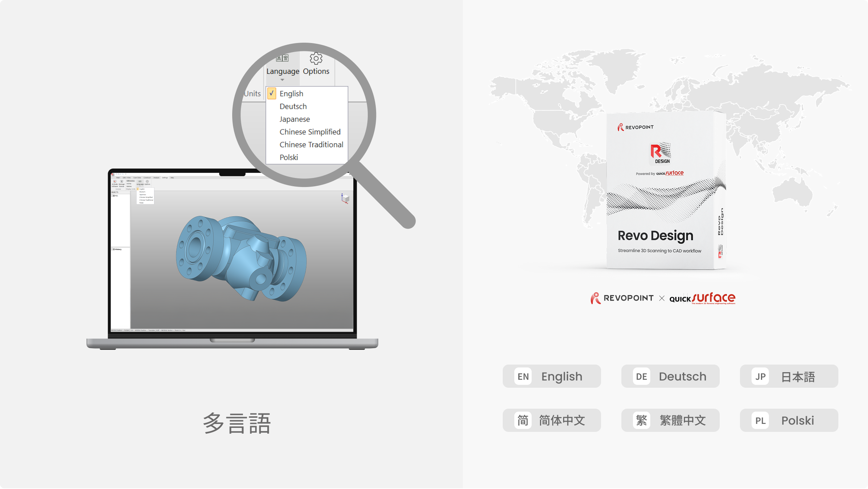Screen dimensions: 868x489
Task: Click the laptop status bar mouse hints
Action: pyautogui.click(x=148, y=331)
